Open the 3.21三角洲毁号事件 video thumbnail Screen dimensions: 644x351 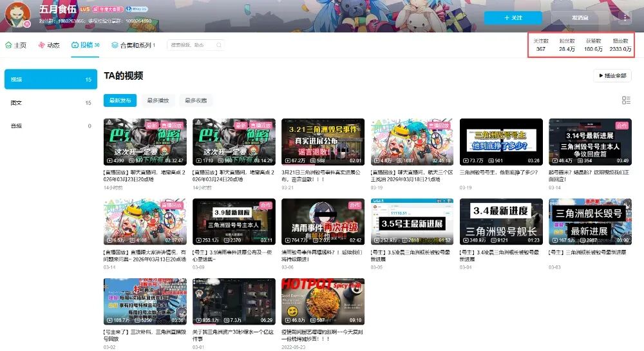click(x=323, y=142)
